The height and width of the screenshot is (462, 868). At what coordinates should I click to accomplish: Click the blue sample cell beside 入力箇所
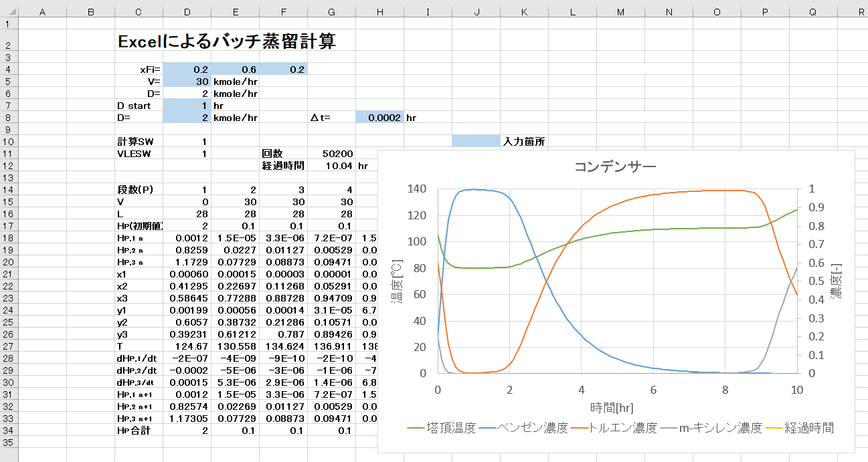point(476,141)
